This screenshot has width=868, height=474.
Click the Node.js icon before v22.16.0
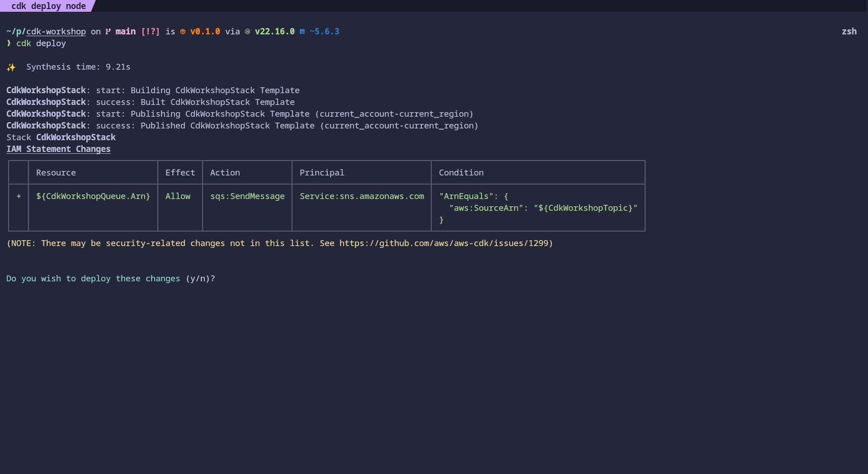point(247,32)
